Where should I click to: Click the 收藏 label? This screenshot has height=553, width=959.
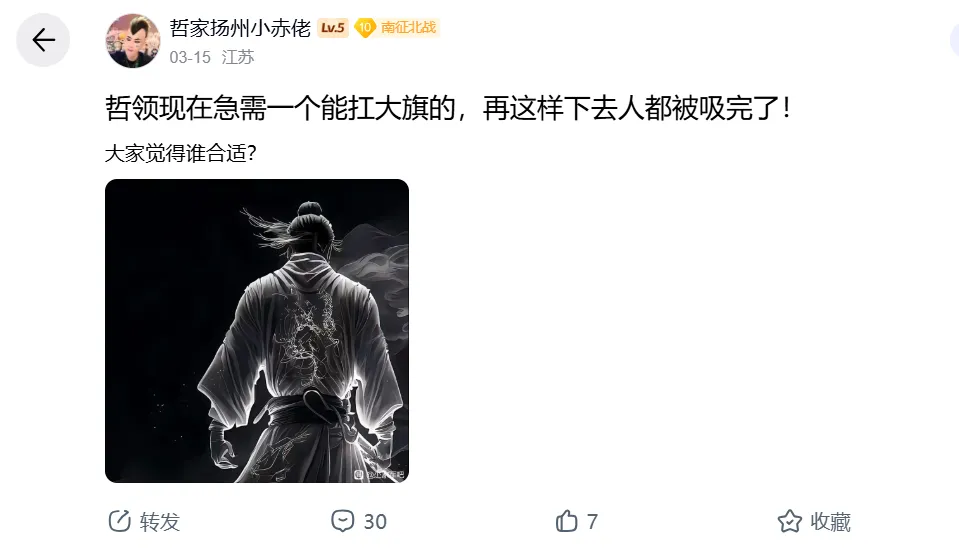pos(830,522)
